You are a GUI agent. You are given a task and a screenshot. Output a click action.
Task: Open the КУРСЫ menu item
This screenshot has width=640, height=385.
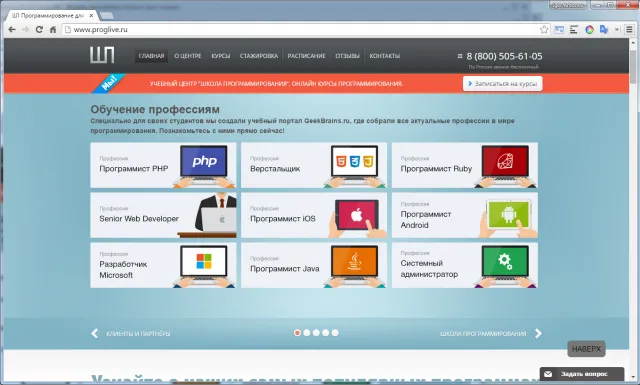coord(221,56)
